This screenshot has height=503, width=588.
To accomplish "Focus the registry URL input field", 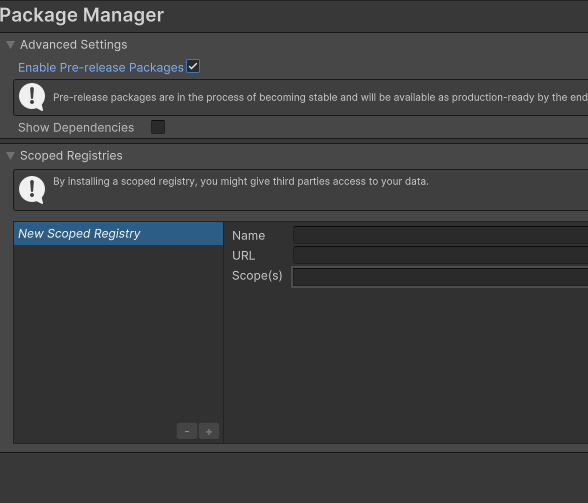I will [441, 255].
